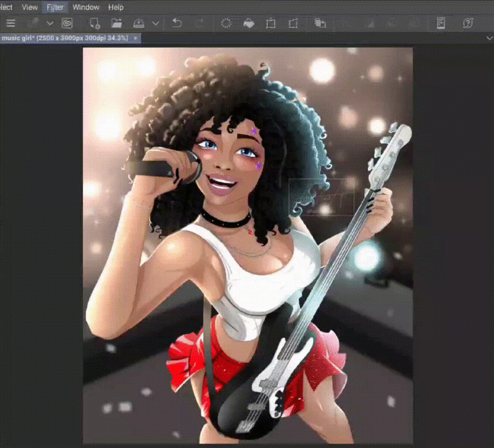Undo the last action
Image resolution: width=494 pixels, height=448 pixels.
coord(177,23)
